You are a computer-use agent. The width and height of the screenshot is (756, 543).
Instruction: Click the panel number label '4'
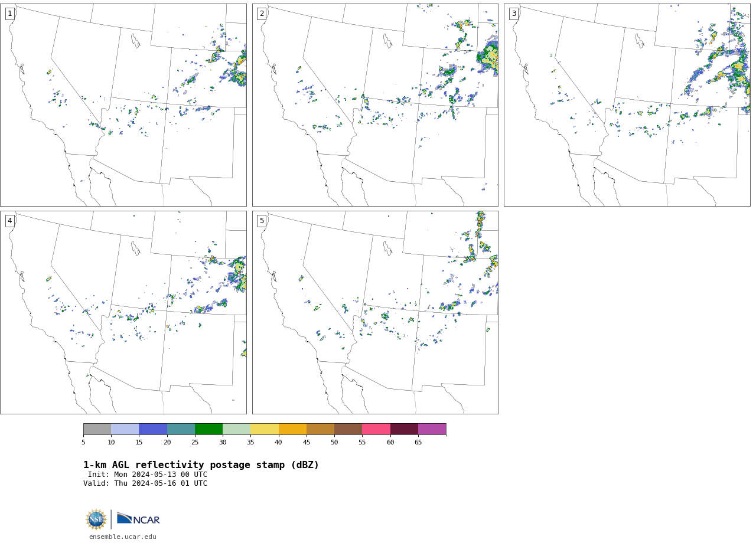click(x=9, y=221)
